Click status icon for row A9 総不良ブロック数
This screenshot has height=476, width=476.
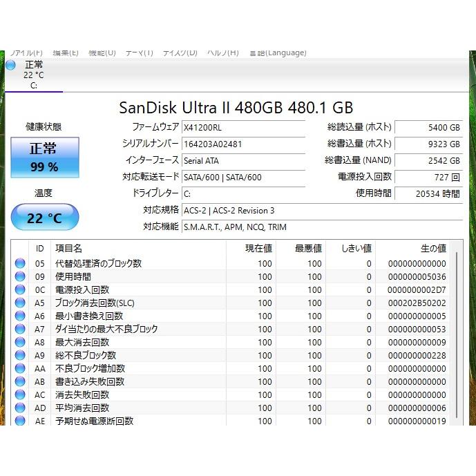[x=20, y=355]
